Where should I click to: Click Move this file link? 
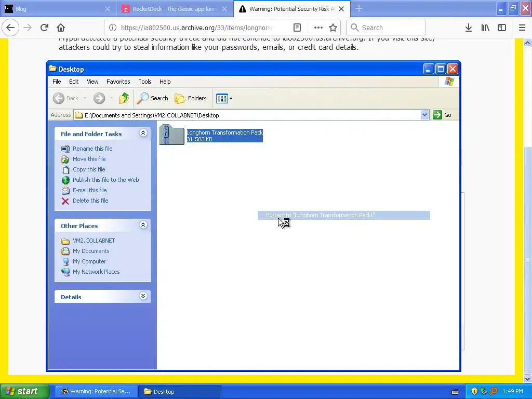click(89, 159)
